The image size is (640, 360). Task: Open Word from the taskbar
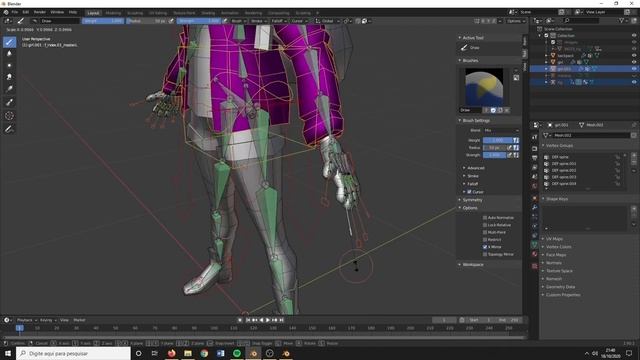[220, 353]
